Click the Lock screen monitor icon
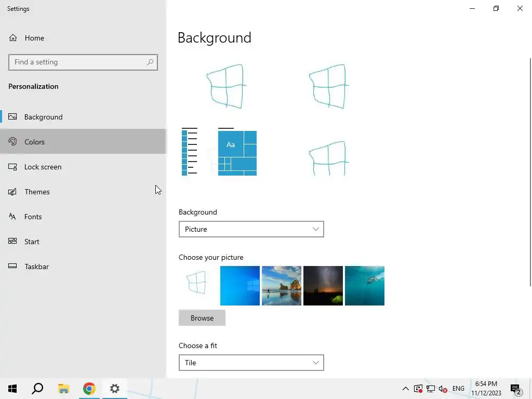Image resolution: width=532 pixels, height=399 pixels. [12, 167]
